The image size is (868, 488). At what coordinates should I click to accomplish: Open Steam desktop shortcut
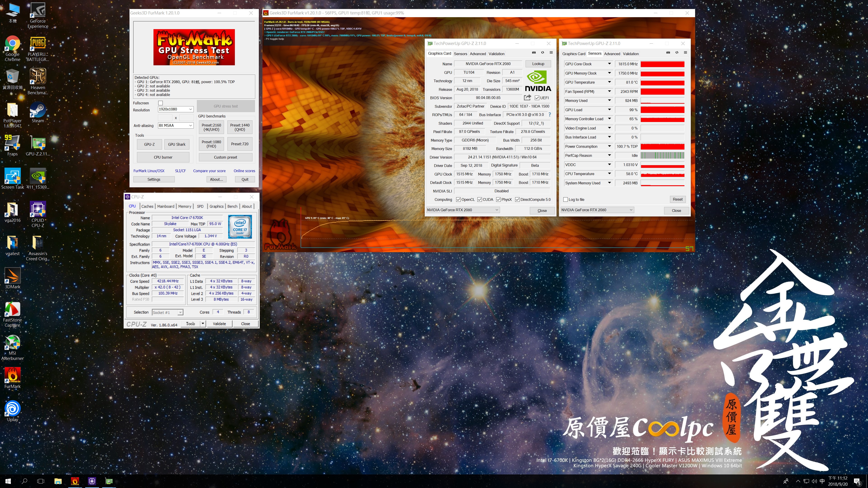(38, 112)
